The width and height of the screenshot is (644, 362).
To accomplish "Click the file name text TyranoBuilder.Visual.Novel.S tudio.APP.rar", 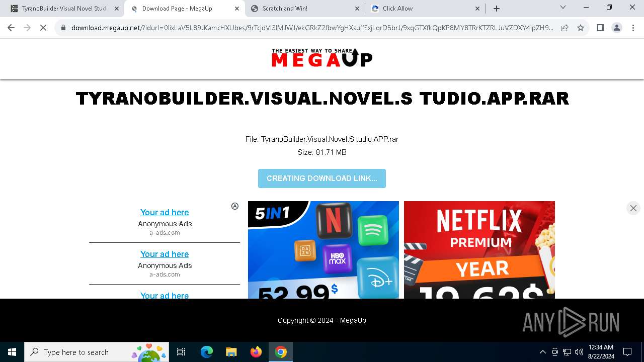I will (x=330, y=139).
